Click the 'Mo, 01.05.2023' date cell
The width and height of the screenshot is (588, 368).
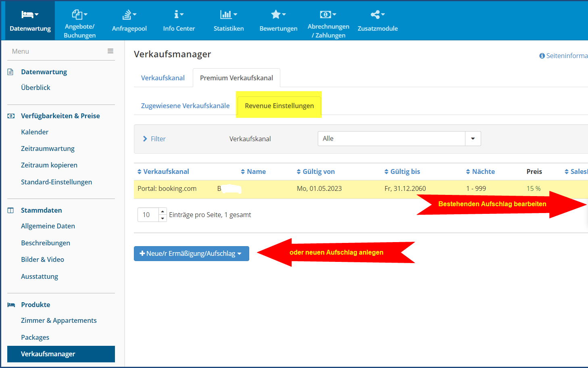click(x=319, y=188)
